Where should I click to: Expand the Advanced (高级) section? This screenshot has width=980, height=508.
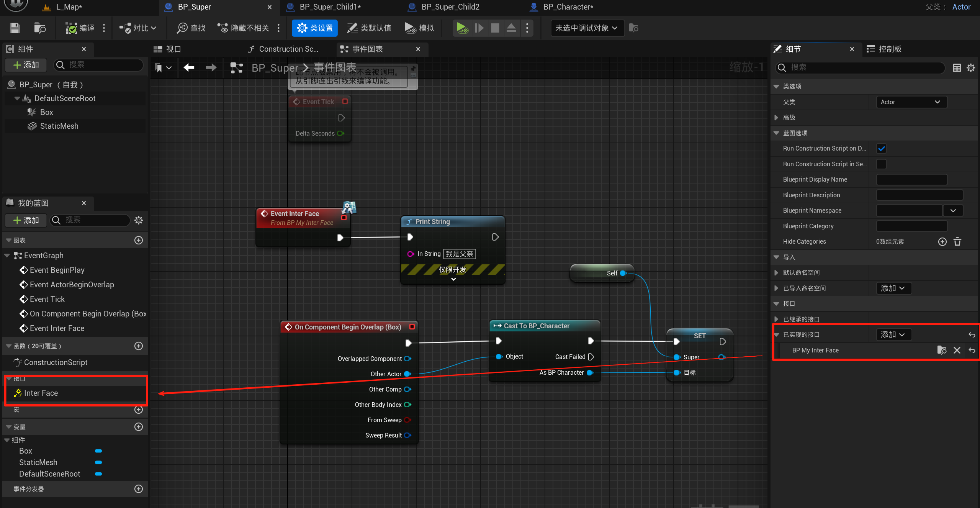point(776,118)
